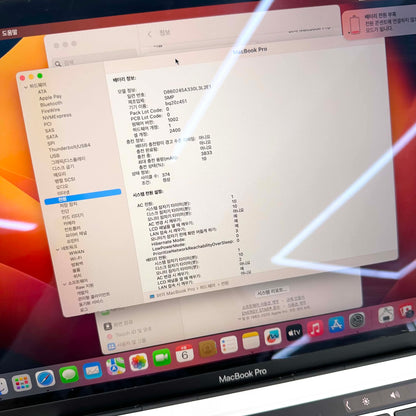This screenshot has height=416, width=416.
Task: Click the low battery notification icon
Action: 355,24
